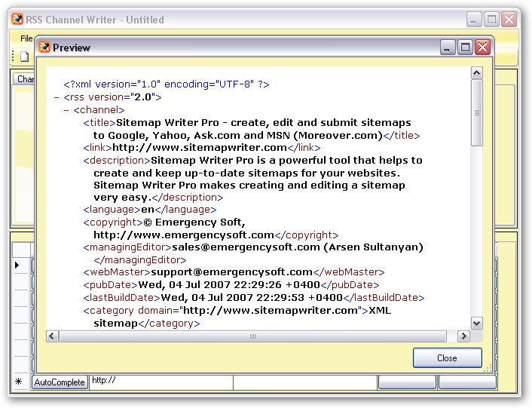Screen dimensions: 532x408
Task: Click the vertical scrollbar thumb
Action: 477,112
